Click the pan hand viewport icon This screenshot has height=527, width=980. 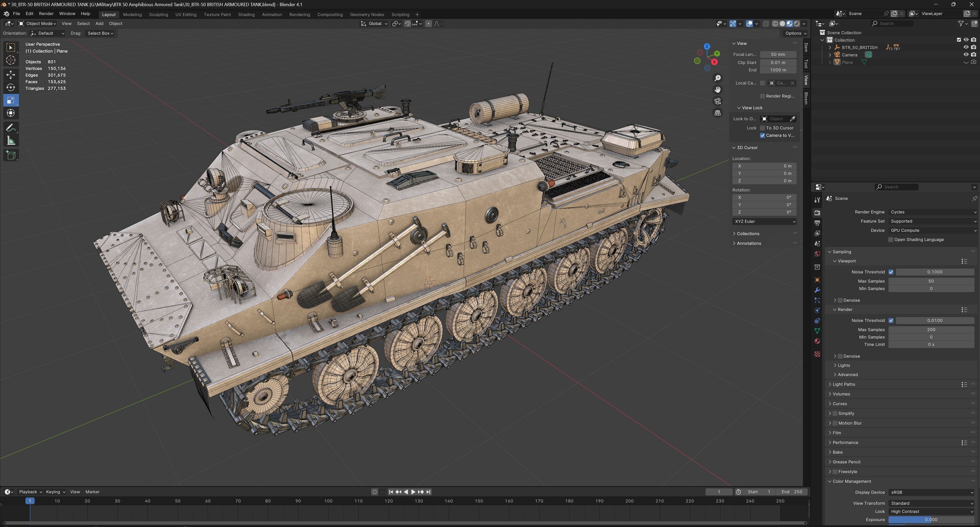tap(717, 90)
